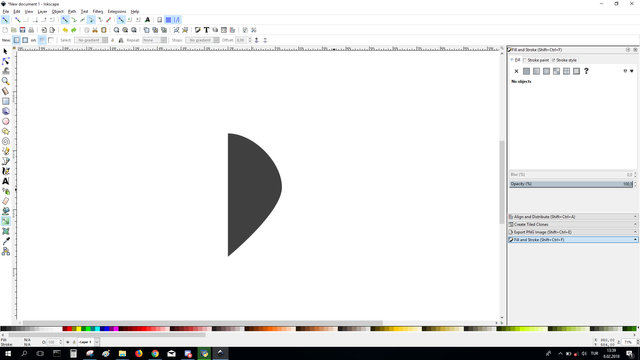640x360 pixels.
Task: Open the Filters menu
Action: pyautogui.click(x=98, y=11)
